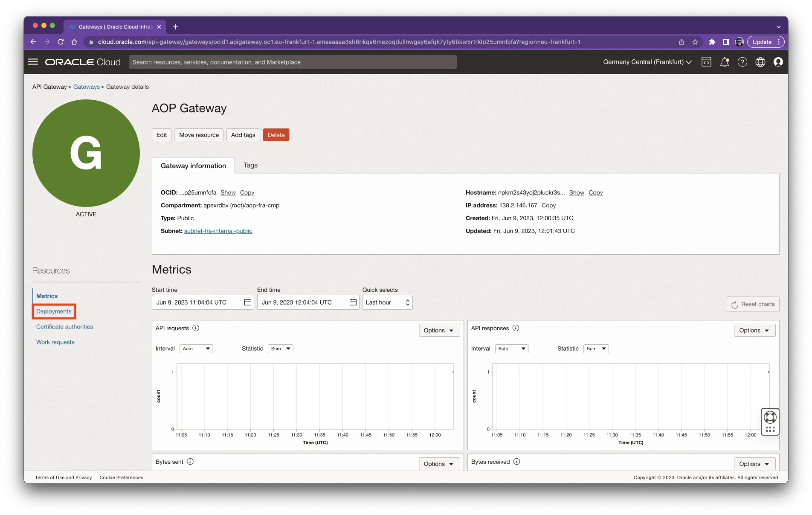Show info for API requests chart
This screenshot has height=515, width=812.
click(196, 328)
